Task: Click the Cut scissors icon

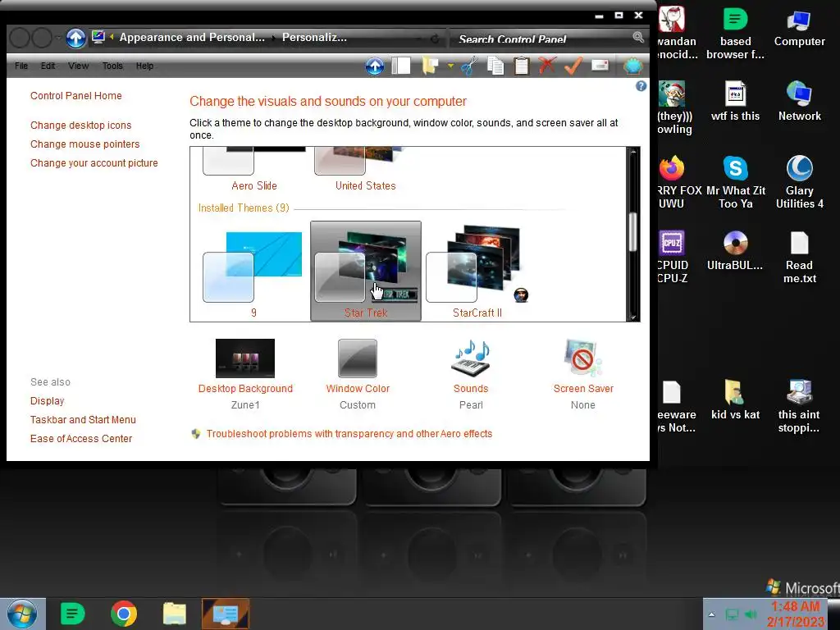Action: 469,66
